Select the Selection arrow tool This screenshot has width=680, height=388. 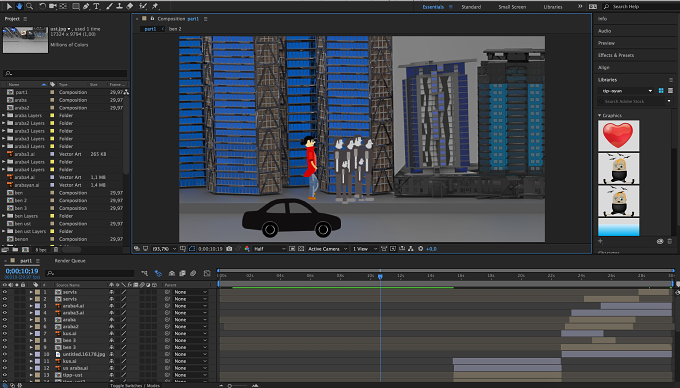[10, 6]
